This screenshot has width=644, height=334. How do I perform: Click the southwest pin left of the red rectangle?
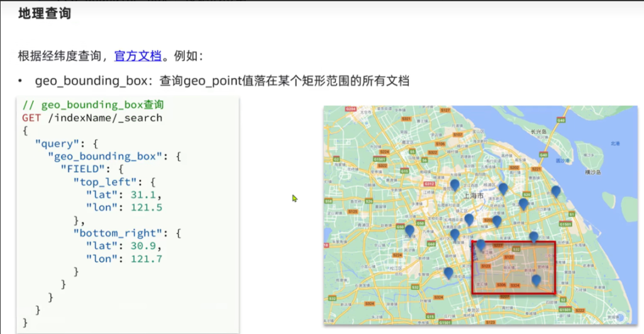448,272
